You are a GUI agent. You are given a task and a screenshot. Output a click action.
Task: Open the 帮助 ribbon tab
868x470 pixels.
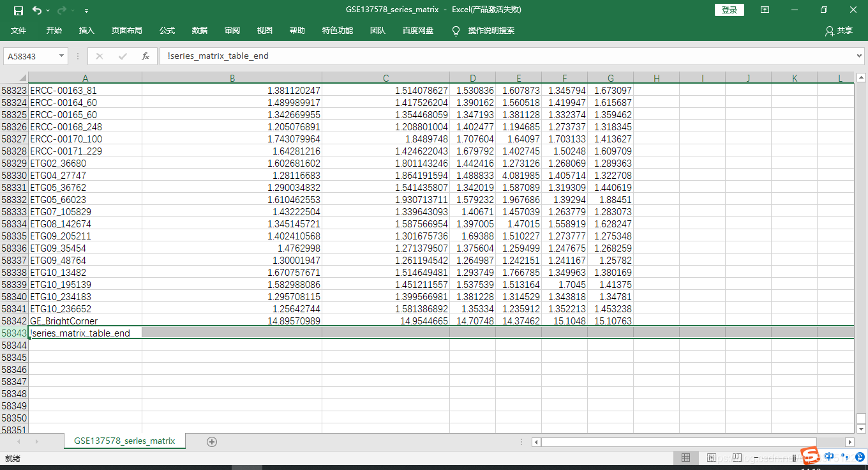(x=297, y=31)
